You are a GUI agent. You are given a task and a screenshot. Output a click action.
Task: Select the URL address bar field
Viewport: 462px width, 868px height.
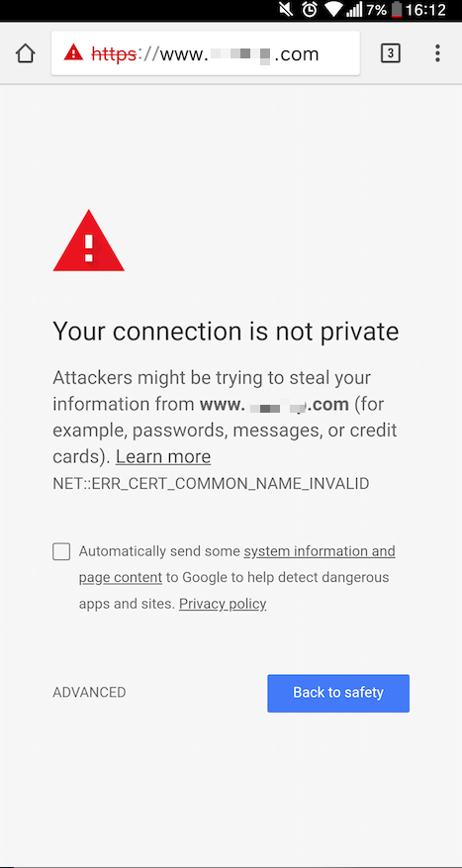coord(205,53)
